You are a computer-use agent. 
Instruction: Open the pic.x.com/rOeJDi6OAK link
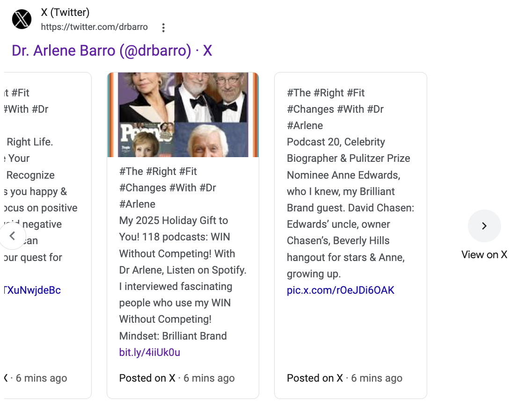(x=341, y=290)
